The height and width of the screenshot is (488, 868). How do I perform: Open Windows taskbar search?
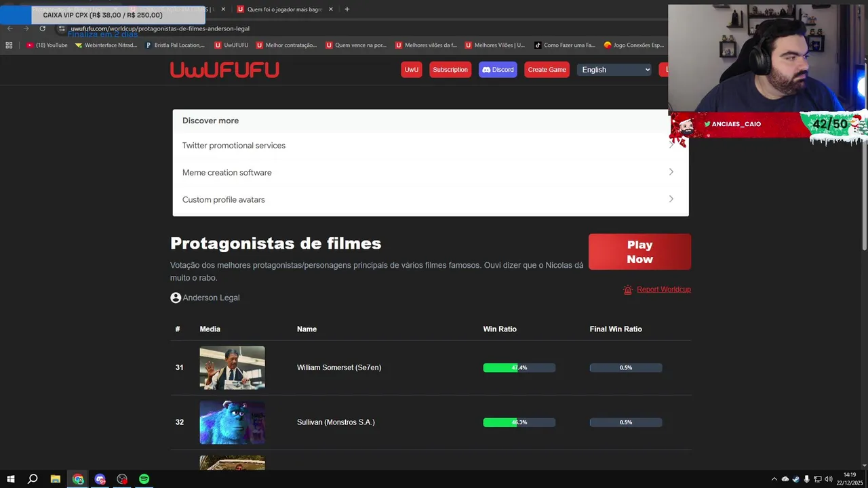click(x=32, y=479)
